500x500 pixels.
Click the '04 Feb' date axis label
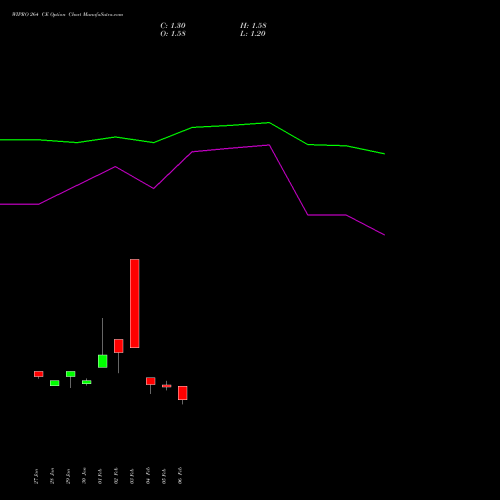(x=148, y=476)
